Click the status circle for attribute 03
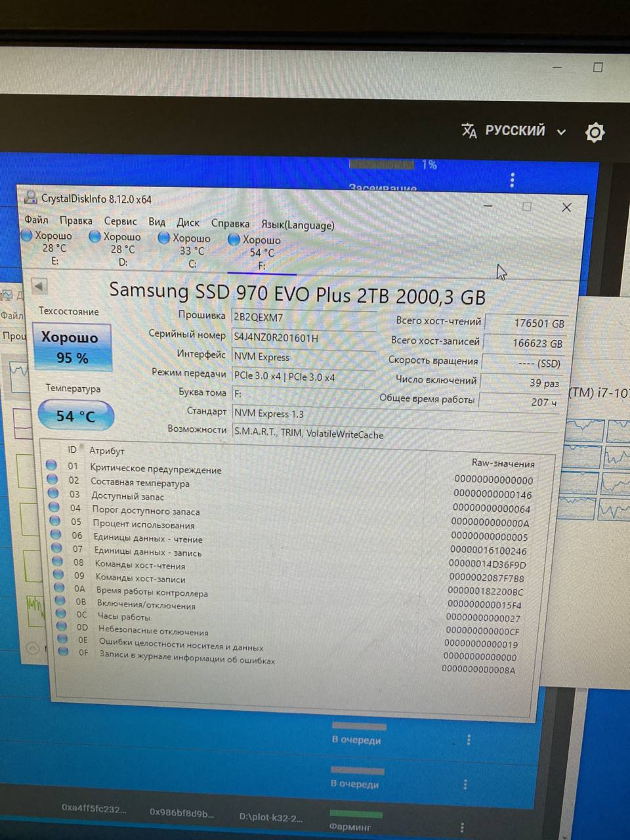This screenshot has width=630, height=840. [54, 493]
